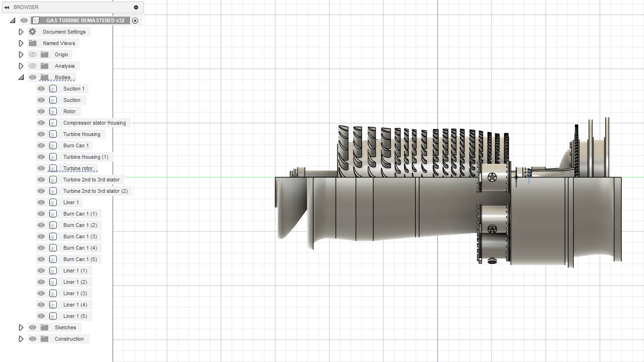Click the Named Views folder icon
644x362 pixels.
point(32,43)
